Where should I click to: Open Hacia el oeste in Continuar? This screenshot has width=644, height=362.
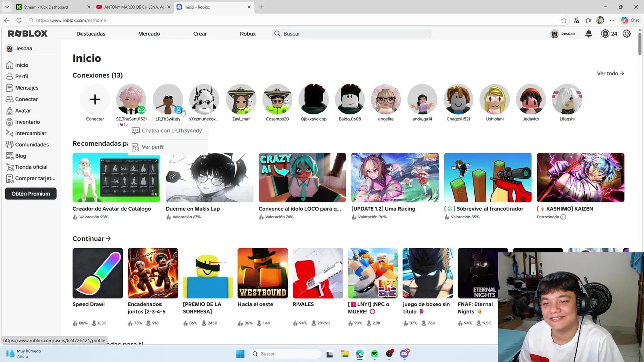tap(263, 273)
